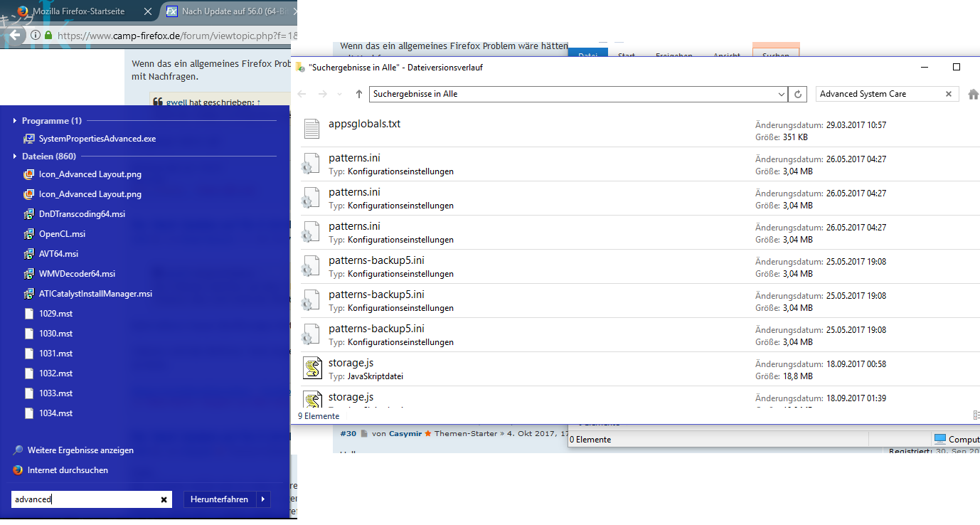Click the home icon in Dateiversionsverlauf
This screenshot has height=525, width=980.
pyautogui.click(x=973, y=94)
